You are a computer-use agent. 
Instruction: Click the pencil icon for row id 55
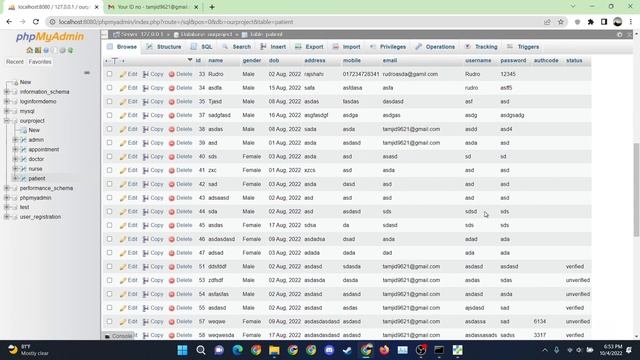click(x=123, y=308)
